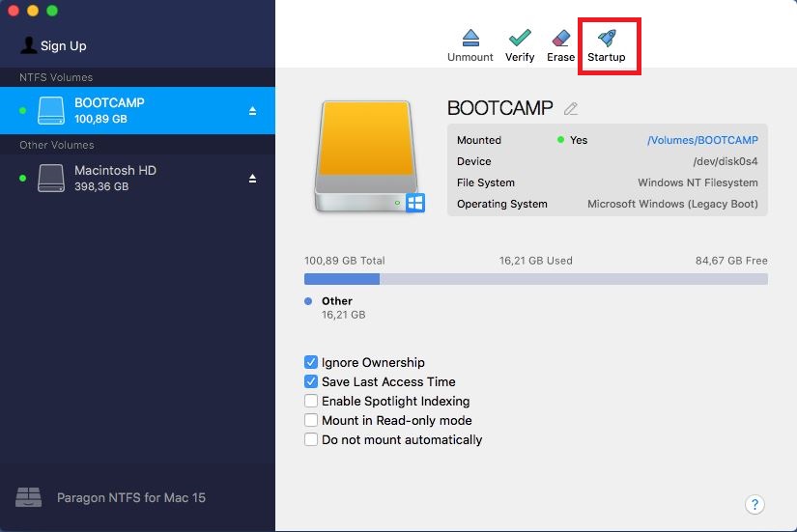The width and height of the screenshot is (797, 532).
Task: Open the /Volumes/BOOTCAMP path link
Action: click(702, 140)
